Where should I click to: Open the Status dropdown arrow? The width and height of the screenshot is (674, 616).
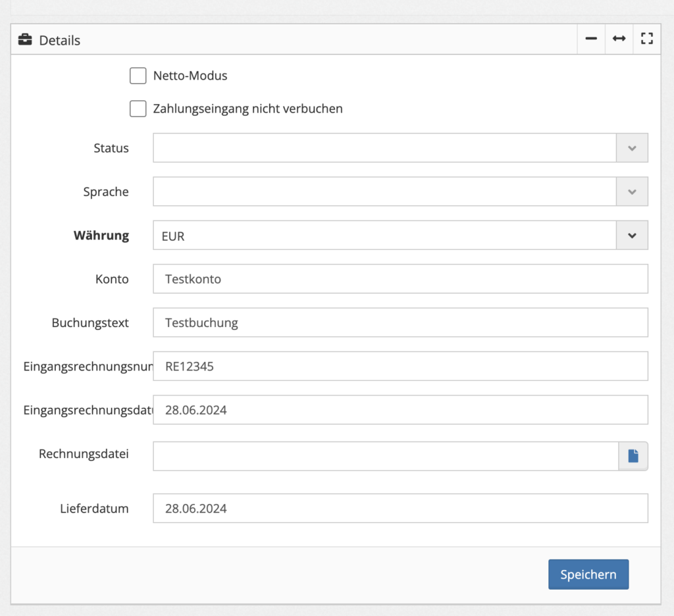[632, 148]
